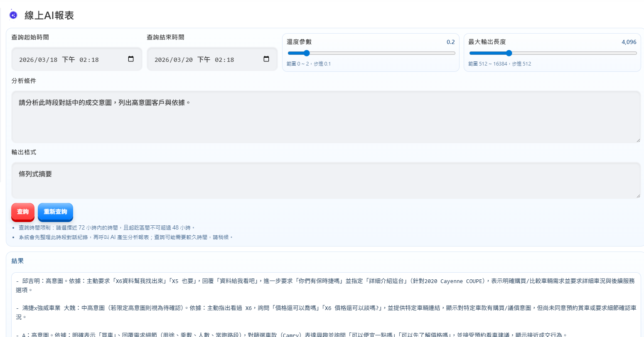Click the start time value 2026/03/18
The image size is (644, 337).
[38, 59]
